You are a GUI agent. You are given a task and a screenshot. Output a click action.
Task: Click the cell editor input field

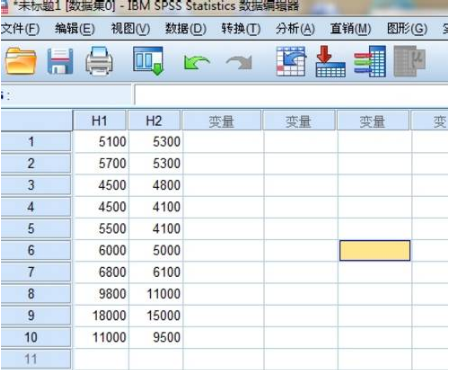[x=291, y=95]
